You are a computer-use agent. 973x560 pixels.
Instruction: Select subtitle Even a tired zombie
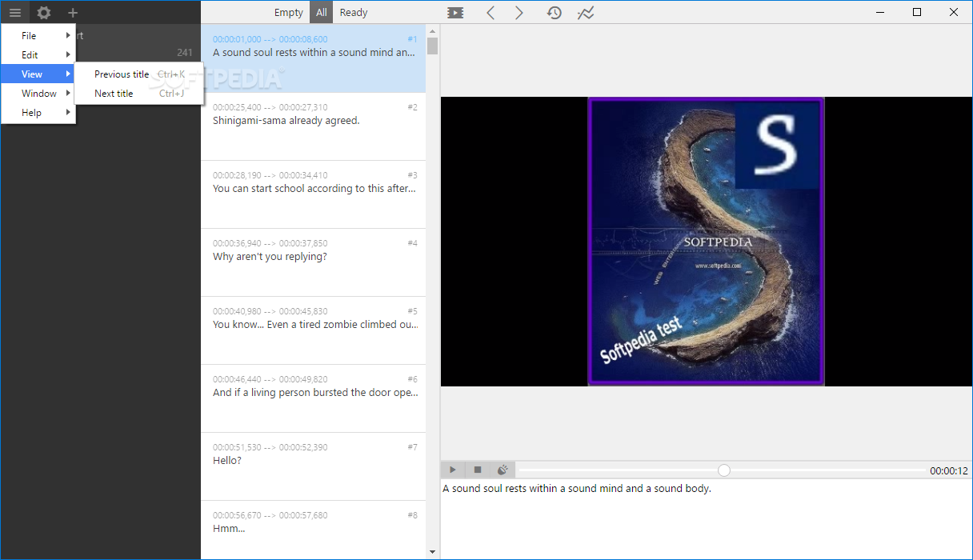(x=313, y=330)
